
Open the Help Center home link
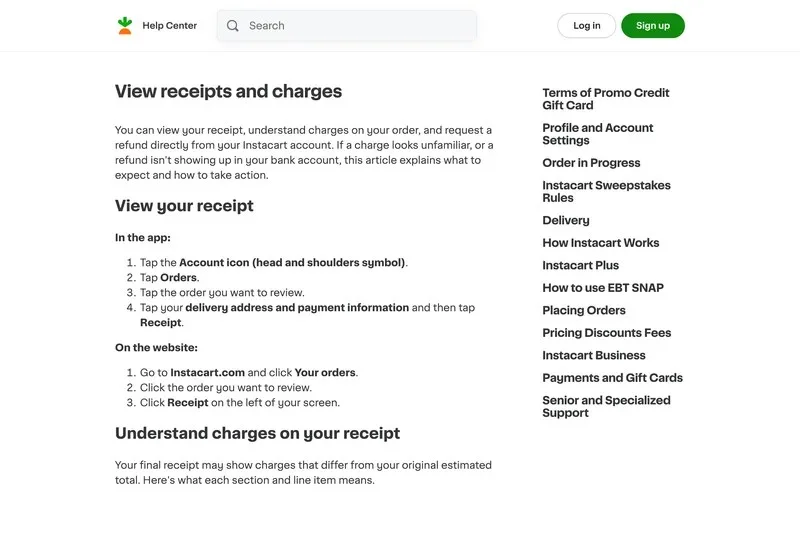pos(169,26)
